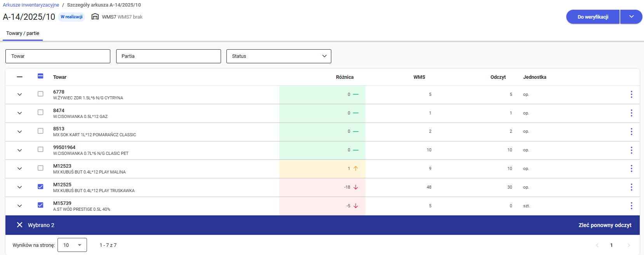Open row actions menu for M12525
This screenshot has height=255, width=644.
(631, 187)
